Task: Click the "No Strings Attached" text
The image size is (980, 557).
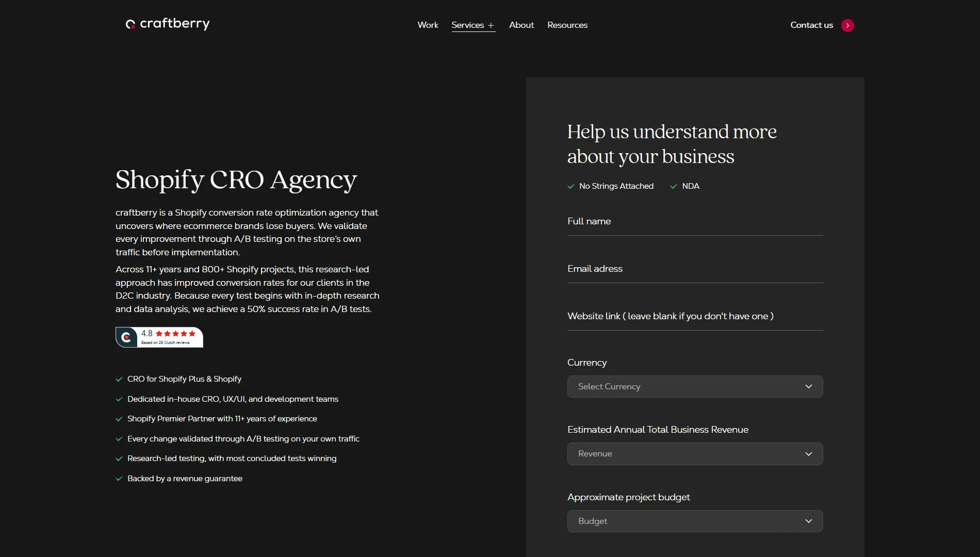Action: pyautogui.click(x=616, y=186)
